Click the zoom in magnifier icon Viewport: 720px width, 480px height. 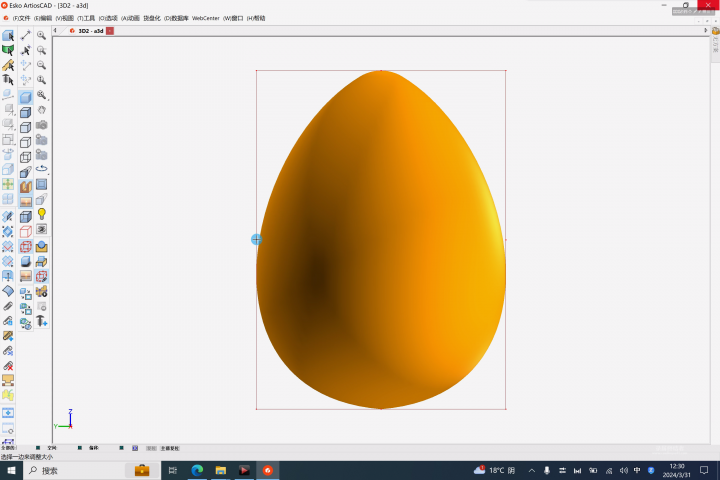point(41,35)
